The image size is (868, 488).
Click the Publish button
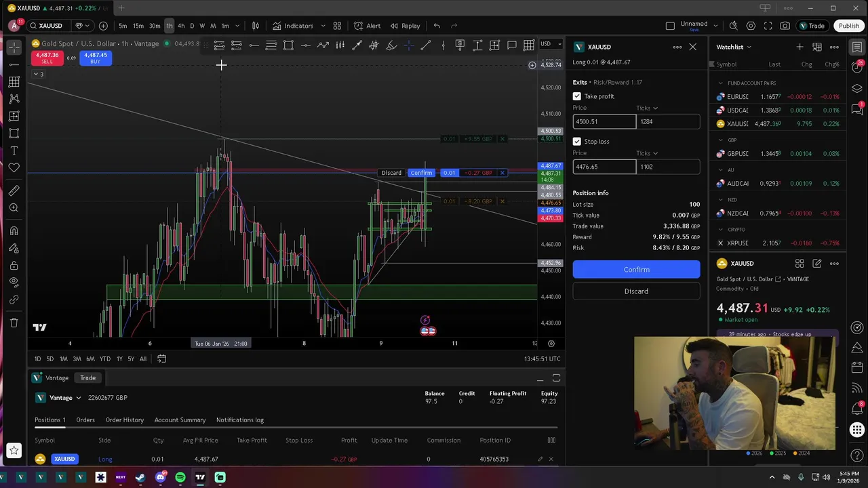[x=848, y=26]
